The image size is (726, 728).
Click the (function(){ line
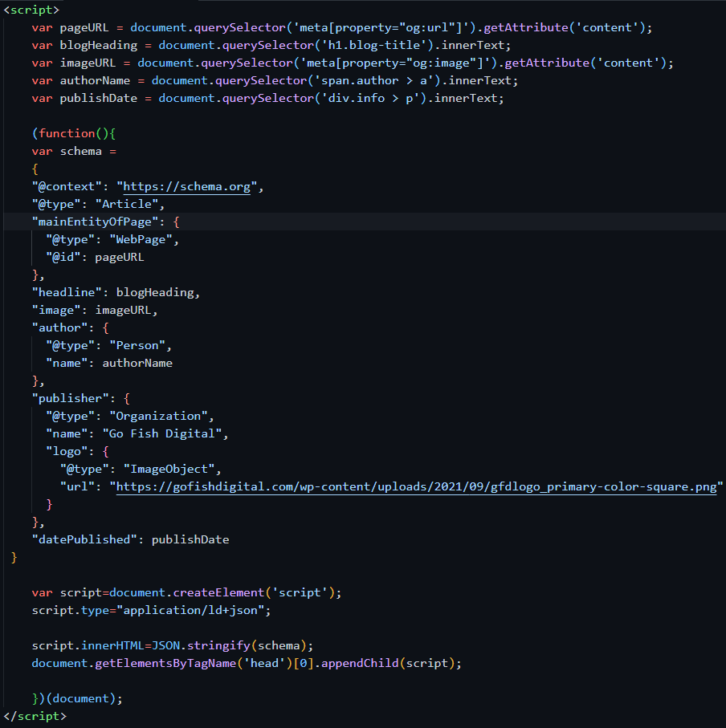(74, 133)
